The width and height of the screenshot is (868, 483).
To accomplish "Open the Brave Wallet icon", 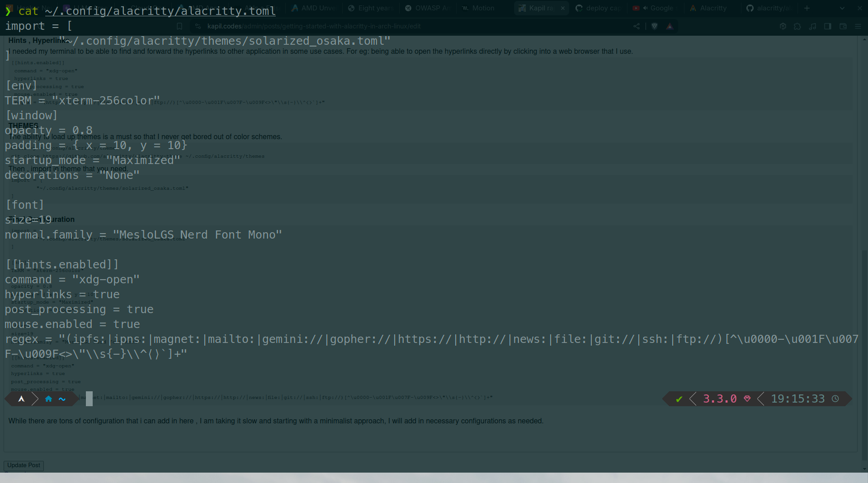I will pos(843,26).
